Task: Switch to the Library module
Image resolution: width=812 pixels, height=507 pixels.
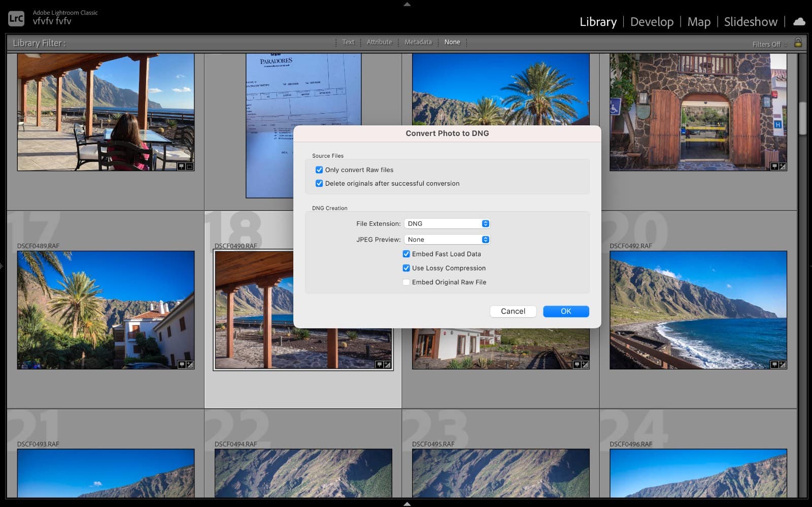Action: coord(598,22)
